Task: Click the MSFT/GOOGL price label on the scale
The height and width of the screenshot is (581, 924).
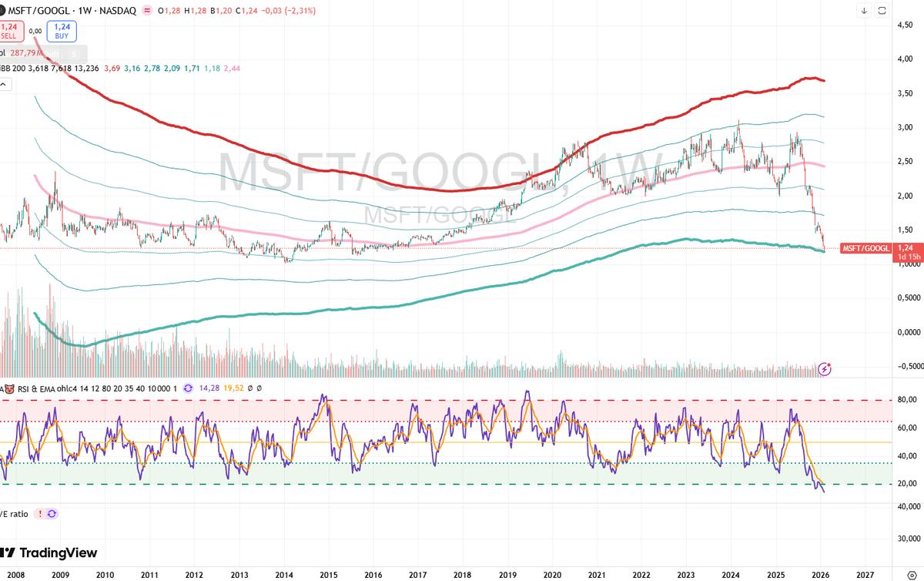Action: (866, 248)
